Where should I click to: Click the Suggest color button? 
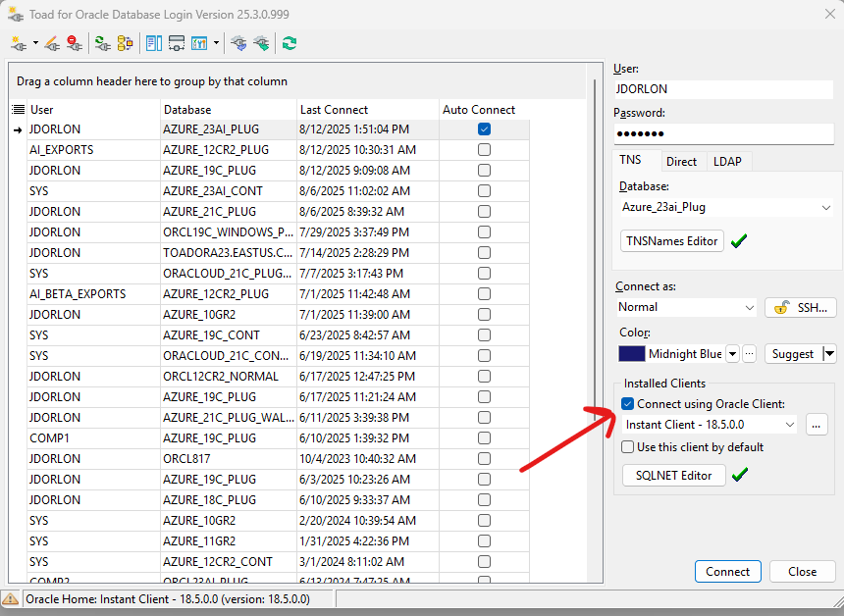[x=793, y=354]
